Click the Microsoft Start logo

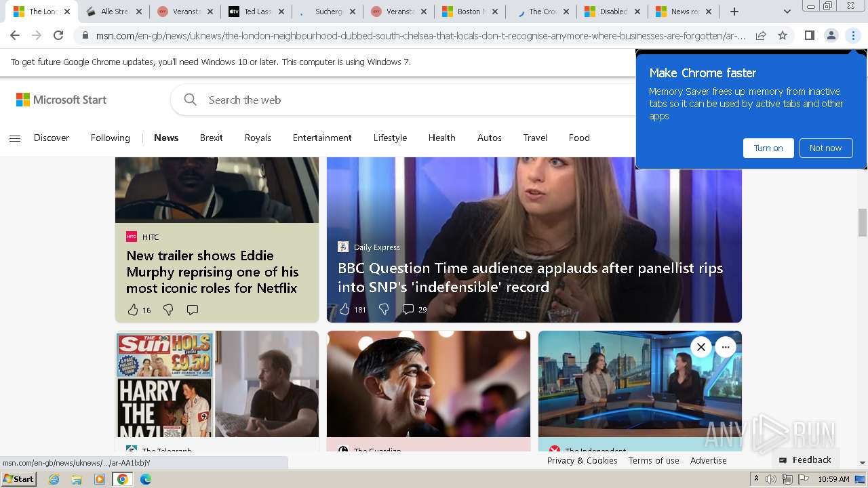pyautogui.click(x=62, y=100)
